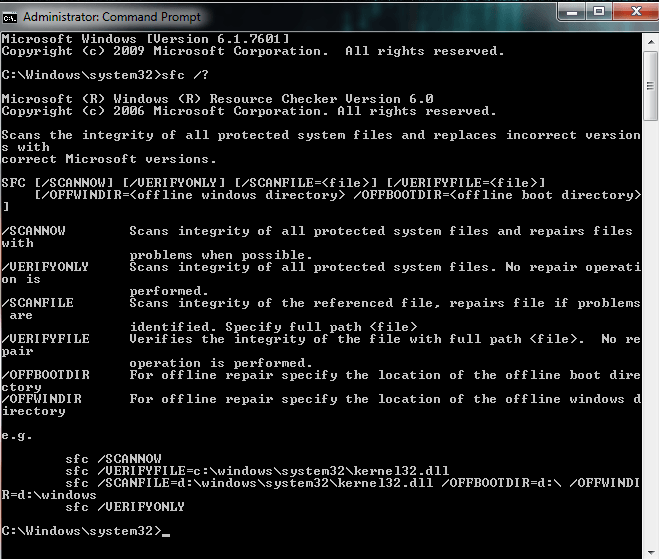Click the '[/OFFWINDIR=<offline windows directory>' line

click(x=337, y=195)
